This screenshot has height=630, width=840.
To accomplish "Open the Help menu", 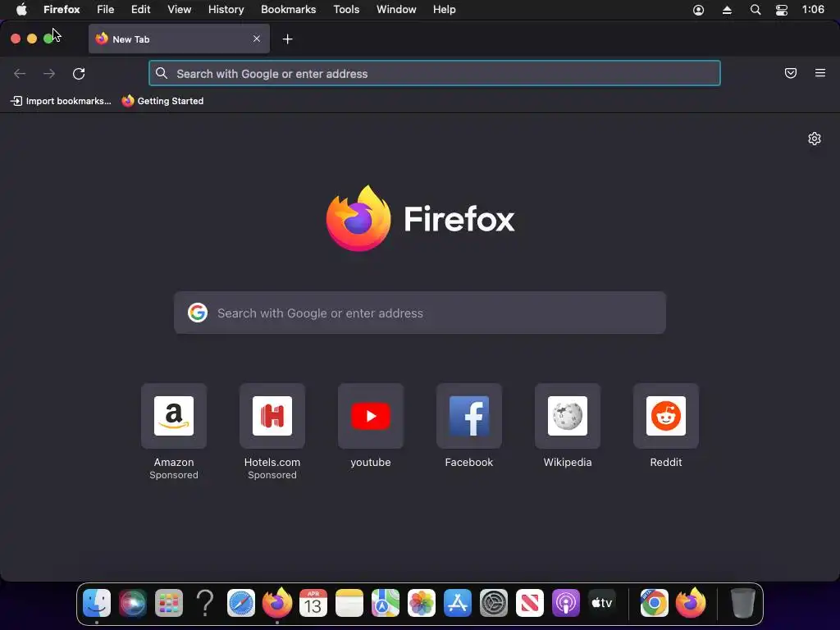I will pos(444,10).
